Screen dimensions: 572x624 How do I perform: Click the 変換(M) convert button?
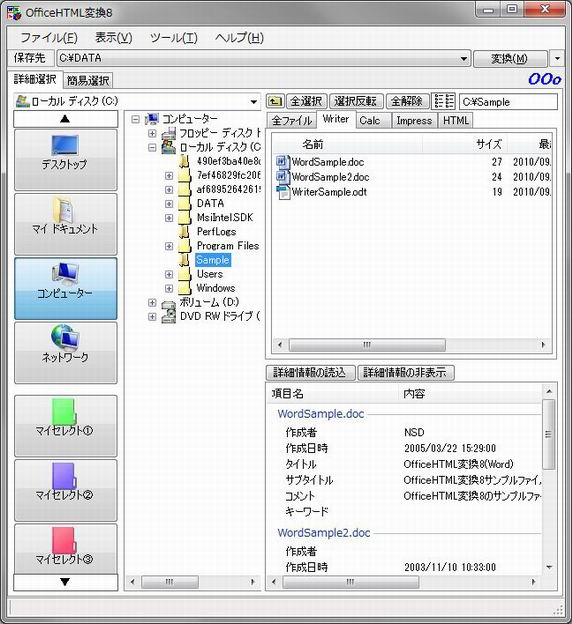510,59
